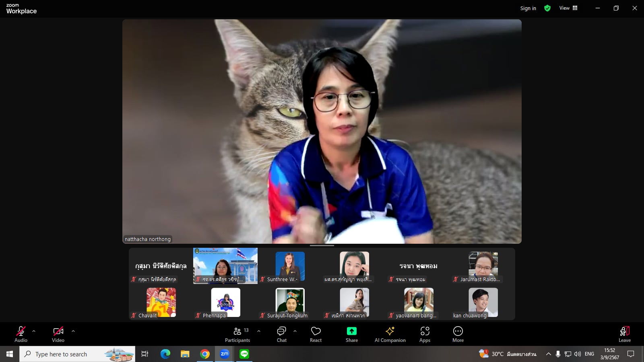Open AI Companion

[390, 334]
